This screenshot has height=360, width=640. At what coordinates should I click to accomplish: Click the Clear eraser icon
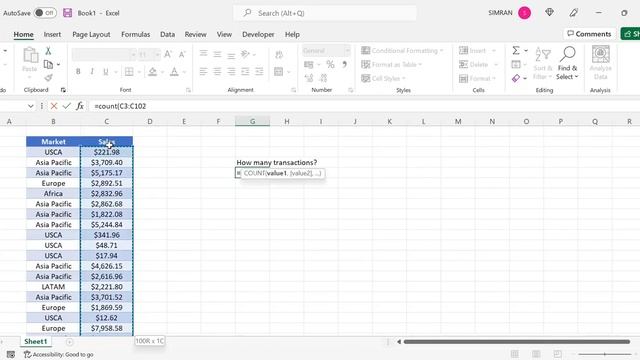tap(516, 78)
